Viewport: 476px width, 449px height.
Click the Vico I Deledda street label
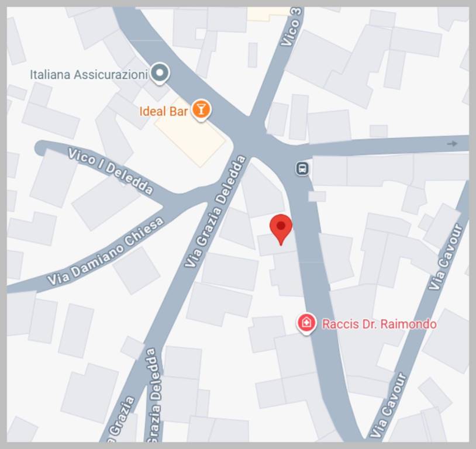click(x=110, y=171)
